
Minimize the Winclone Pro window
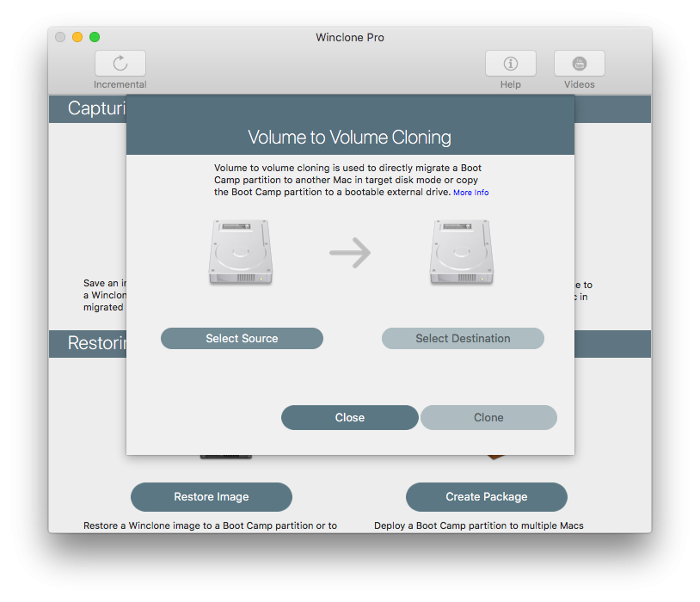pos(77,37)
